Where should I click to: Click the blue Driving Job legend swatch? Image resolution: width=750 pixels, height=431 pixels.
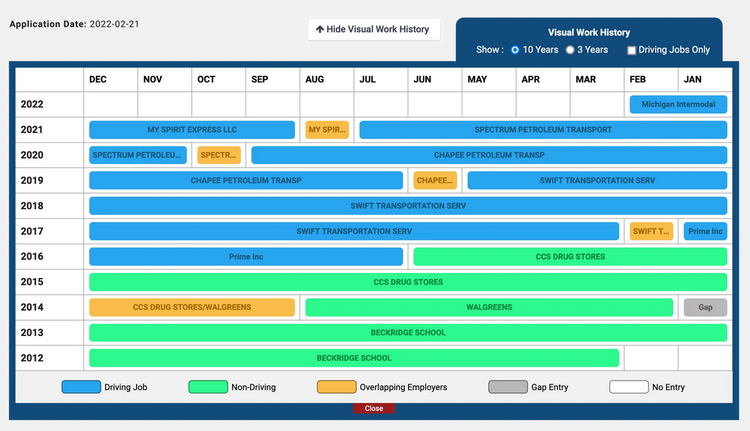tap(81, 387)
